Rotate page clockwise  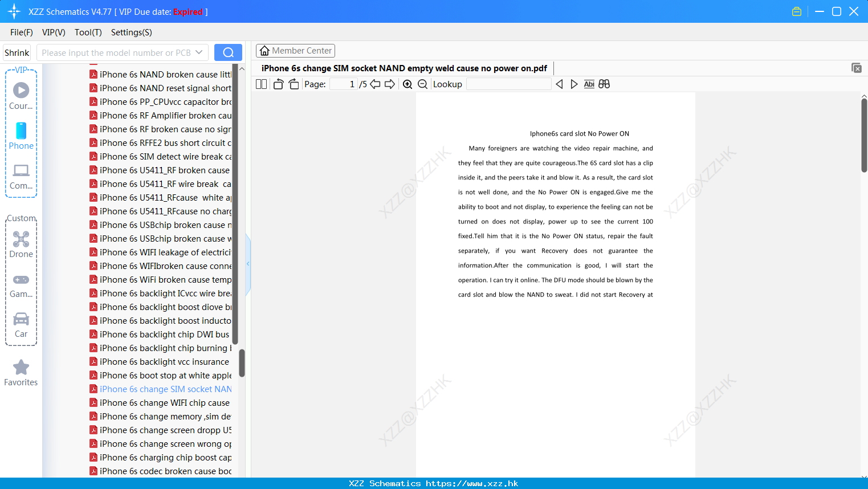tap(294, 84)
